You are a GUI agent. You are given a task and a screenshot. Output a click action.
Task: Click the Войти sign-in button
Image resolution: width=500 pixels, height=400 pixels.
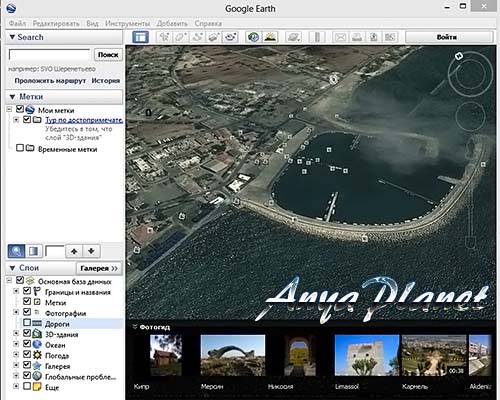[449, 37]
